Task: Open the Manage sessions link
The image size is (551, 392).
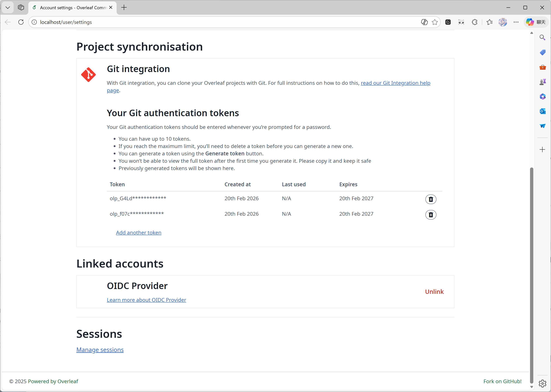Action: (100, 350)
